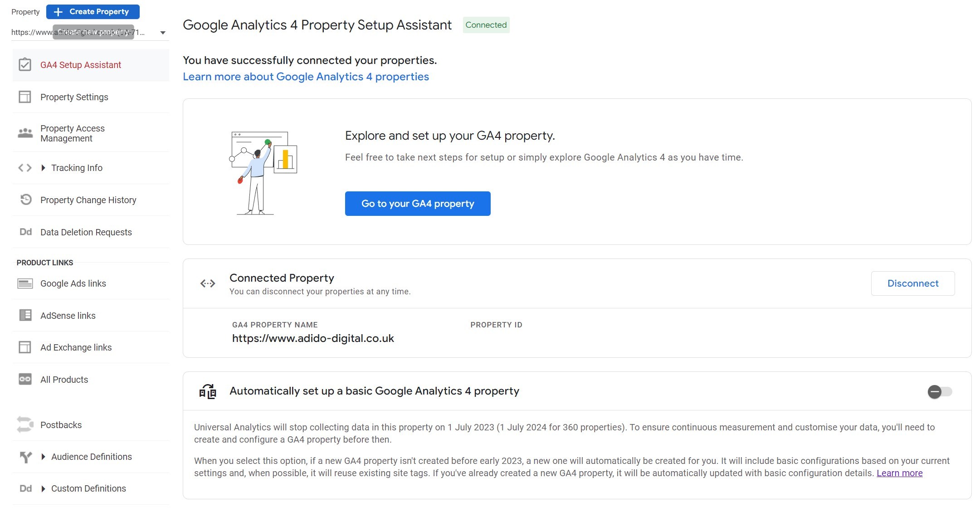Screen dimensions: 980x512
Task: Expand the Tracking Info section
Action: pyautogui.click(x=43, y=168)
